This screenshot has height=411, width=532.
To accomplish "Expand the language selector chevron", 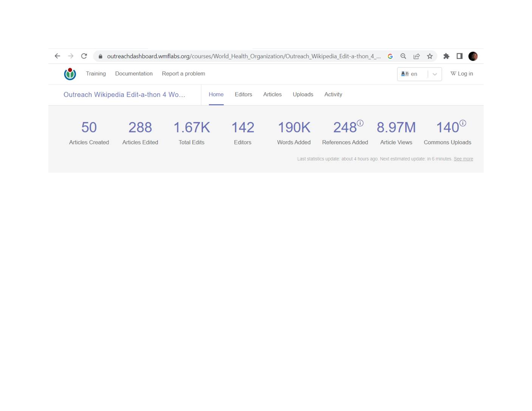I will (435, 74).
